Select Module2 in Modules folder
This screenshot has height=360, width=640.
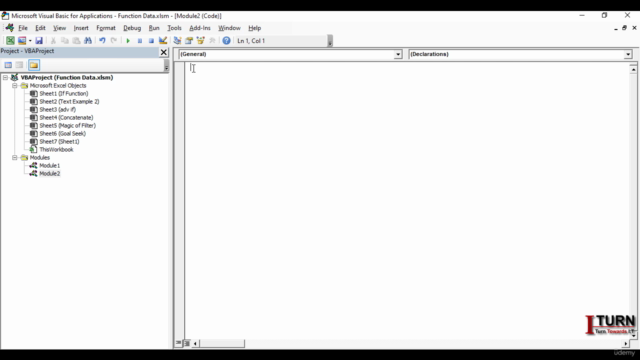click(49, 173)
